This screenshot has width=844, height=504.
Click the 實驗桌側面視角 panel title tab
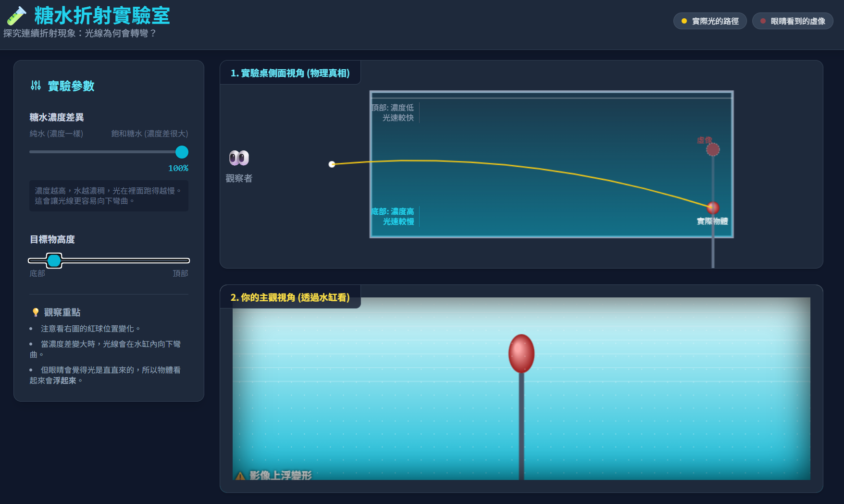click(290, 73)
